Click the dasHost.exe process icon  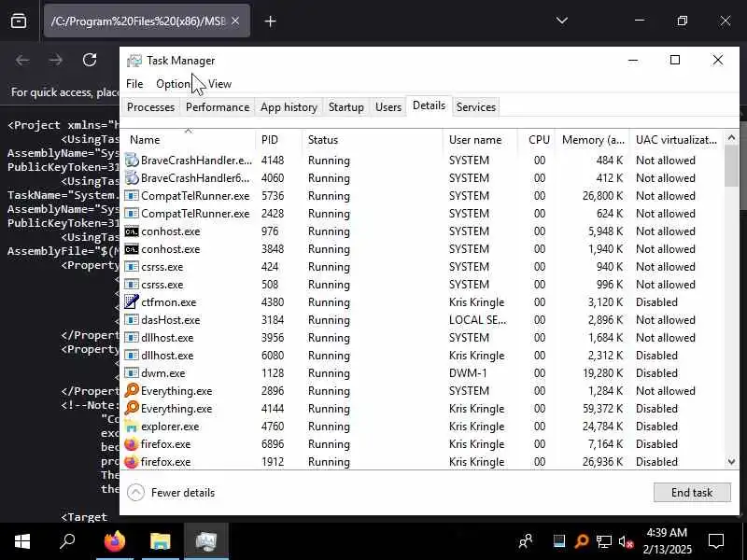132,320
